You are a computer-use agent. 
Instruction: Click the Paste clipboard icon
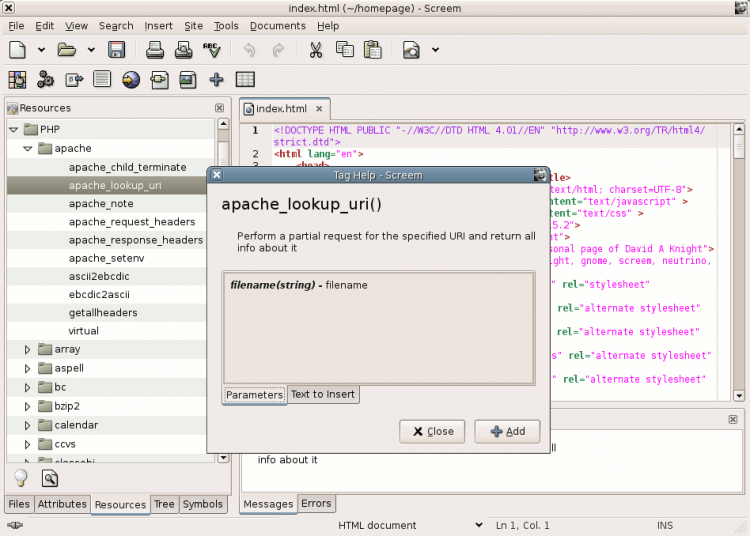pyautogui.click(x=372, y=49)
